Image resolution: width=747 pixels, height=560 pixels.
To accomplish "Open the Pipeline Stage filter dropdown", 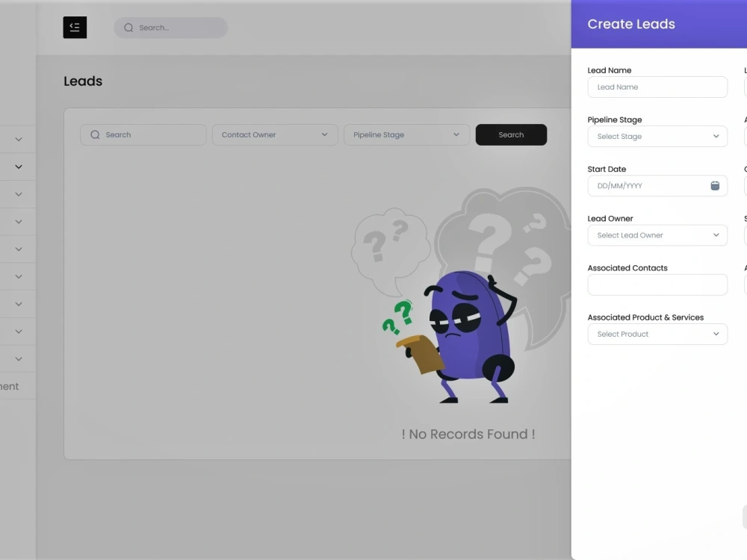I will tap(406, 134).
